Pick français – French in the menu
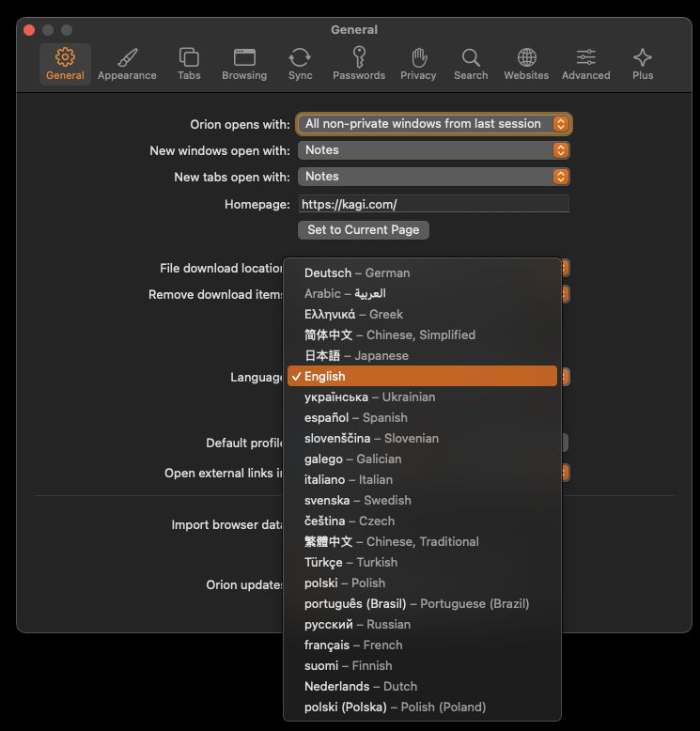Viewport: 700px width, 731px height. click(353, 645)
